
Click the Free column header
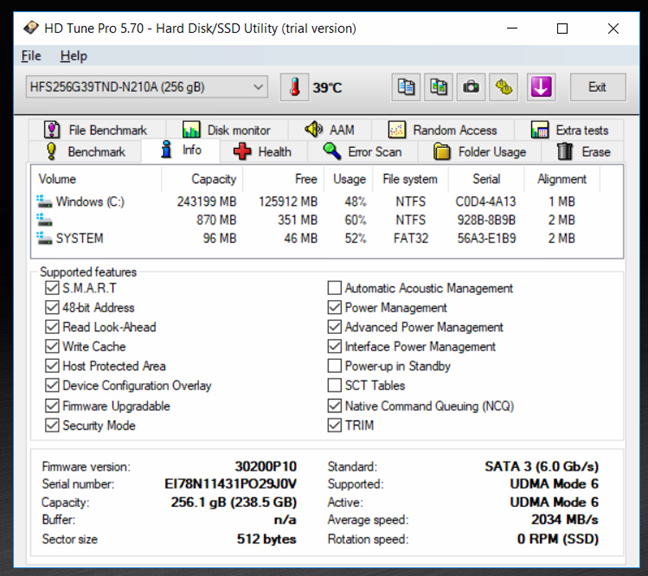(x=283, y=179)
